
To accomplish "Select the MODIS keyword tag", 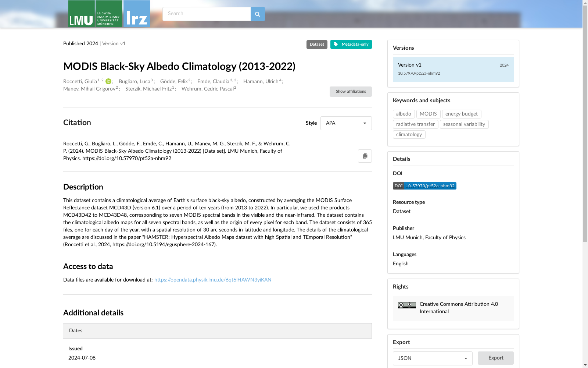I will [428, 114].
